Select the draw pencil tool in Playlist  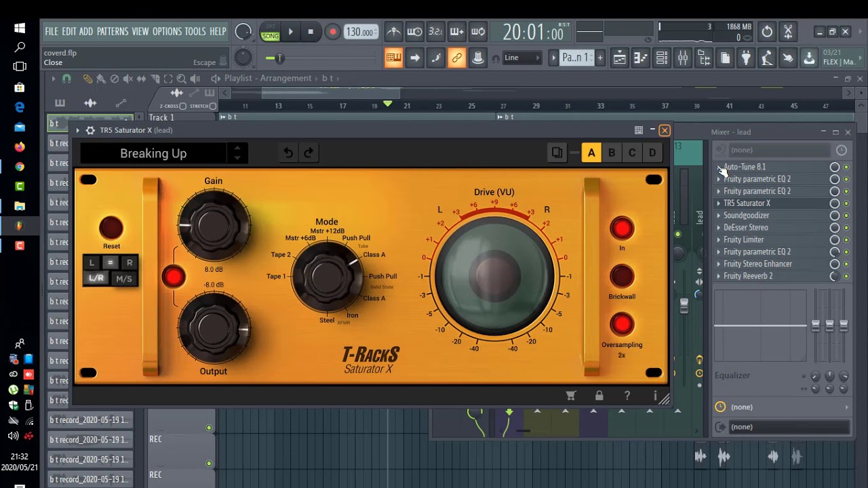(87, 79)
